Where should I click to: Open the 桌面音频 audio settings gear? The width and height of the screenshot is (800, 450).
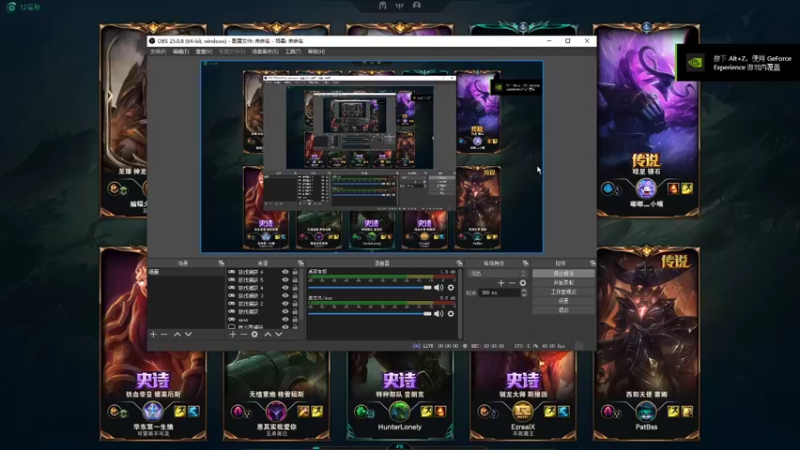(x=451, y=288)
